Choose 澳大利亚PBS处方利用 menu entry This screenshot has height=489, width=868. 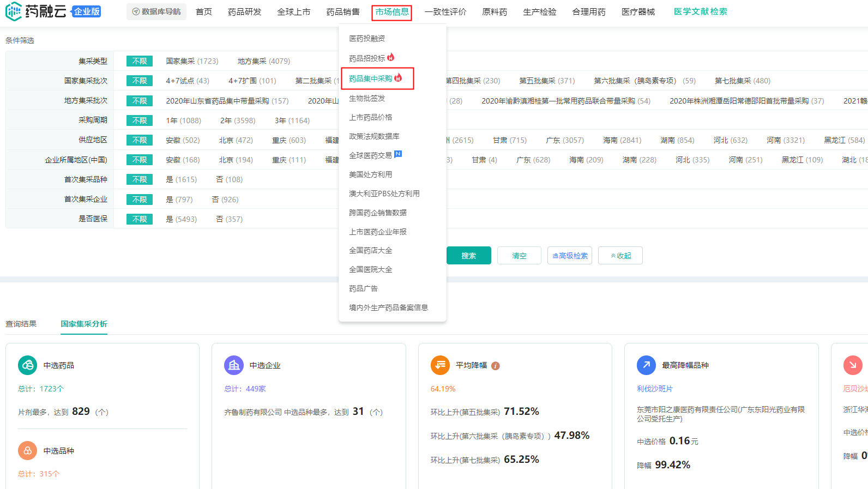(x=384, y=194)
